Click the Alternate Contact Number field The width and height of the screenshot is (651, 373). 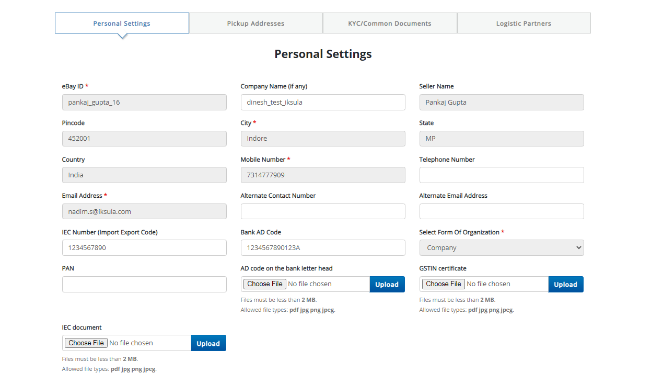[x=323, y=211]
